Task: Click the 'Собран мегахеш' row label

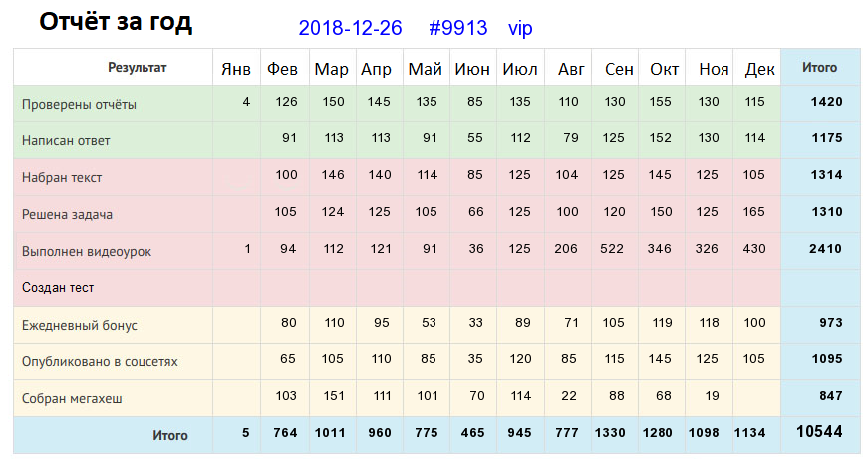Action: [x=72, y=399]
